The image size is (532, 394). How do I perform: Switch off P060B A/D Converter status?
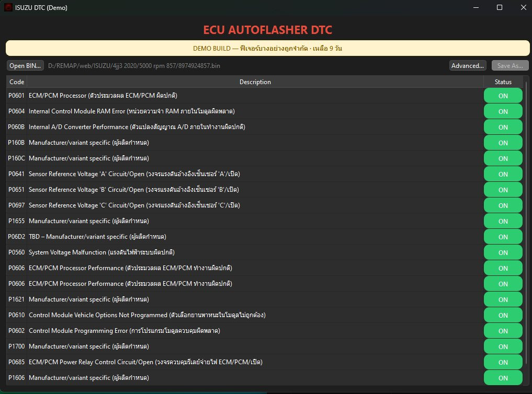click(503, 127)
